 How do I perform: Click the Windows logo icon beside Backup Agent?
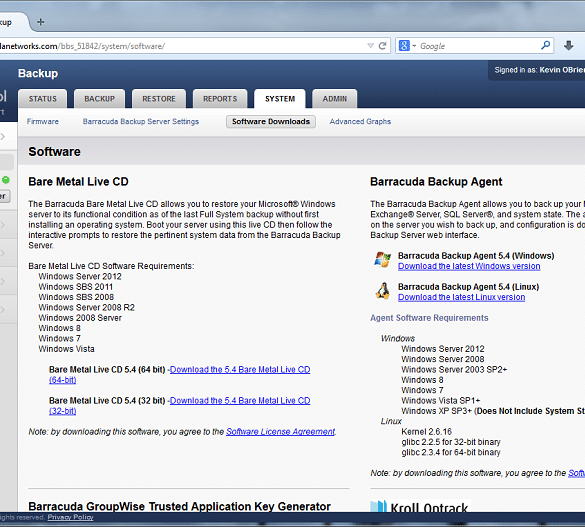coord(382,260)
